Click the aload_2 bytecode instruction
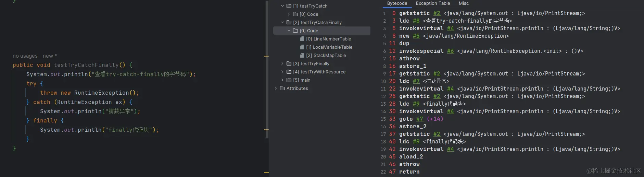 pos(411,156)
